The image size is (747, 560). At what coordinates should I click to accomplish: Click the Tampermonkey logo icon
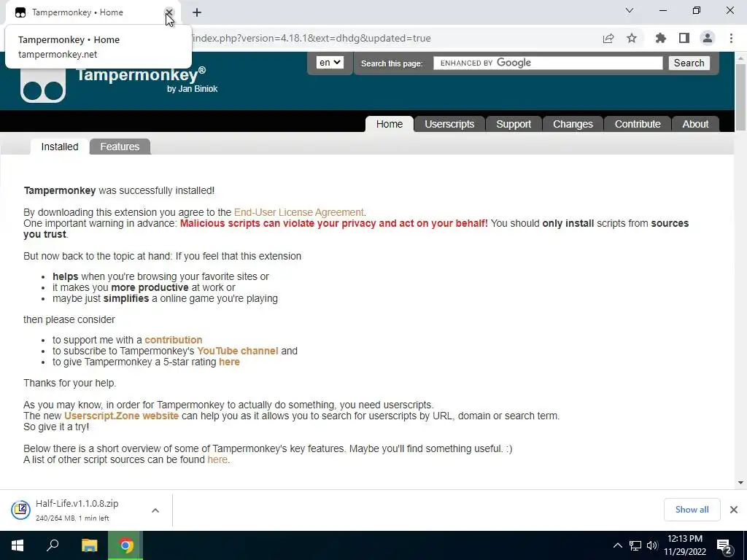pyautogui.click(x=43, y=85)
